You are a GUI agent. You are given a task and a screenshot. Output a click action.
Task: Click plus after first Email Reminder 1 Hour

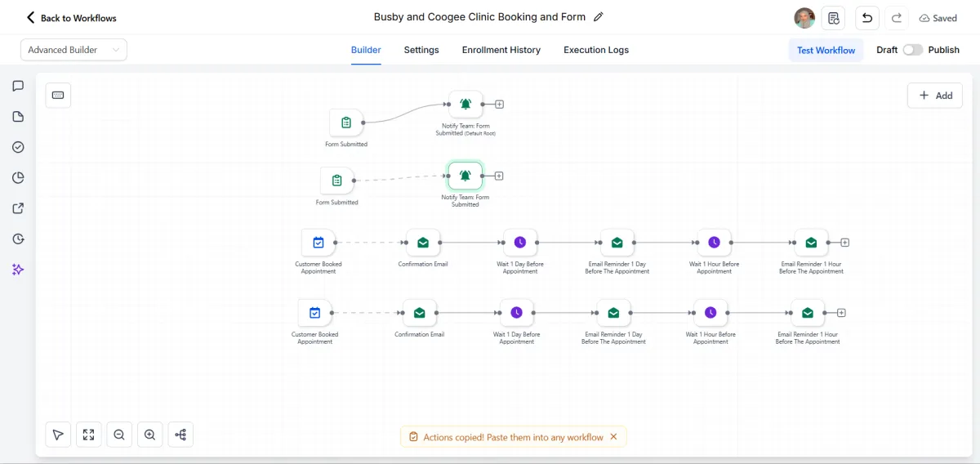(x=844, y=243)
